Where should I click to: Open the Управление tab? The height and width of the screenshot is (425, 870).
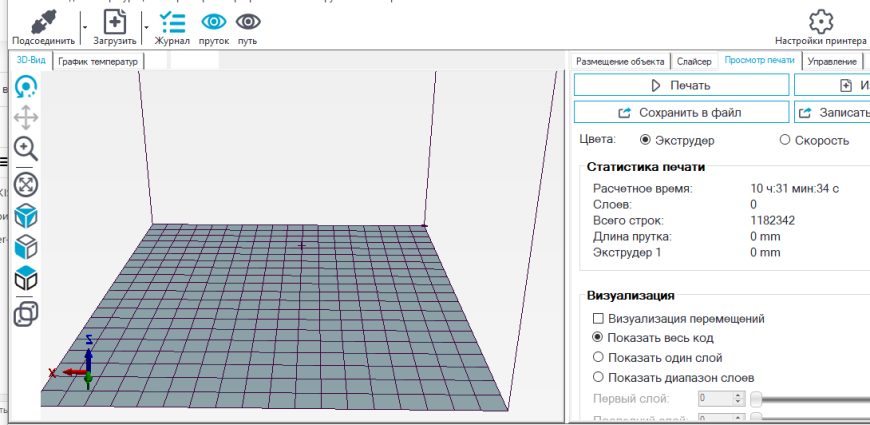832,61
